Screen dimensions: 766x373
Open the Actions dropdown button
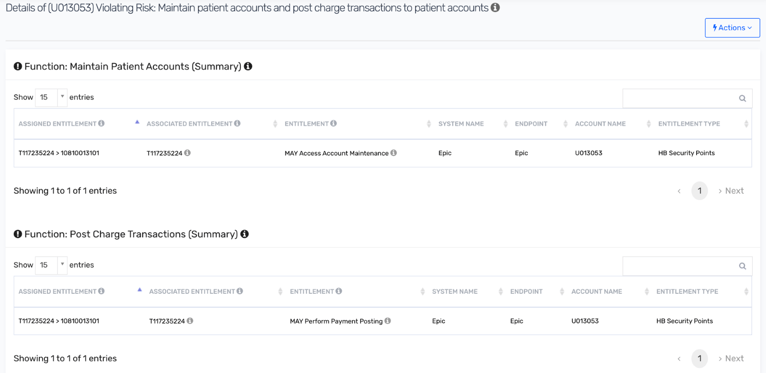732,28
